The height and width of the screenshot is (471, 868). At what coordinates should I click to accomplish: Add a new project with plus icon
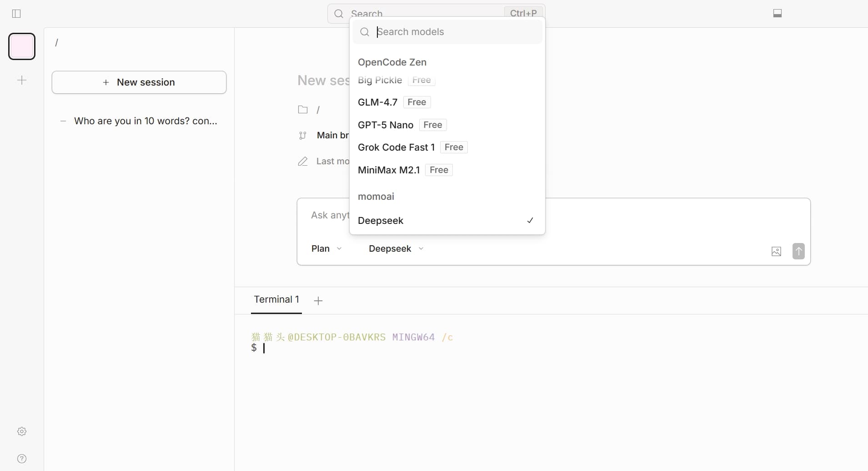click(x=22, y=81)
